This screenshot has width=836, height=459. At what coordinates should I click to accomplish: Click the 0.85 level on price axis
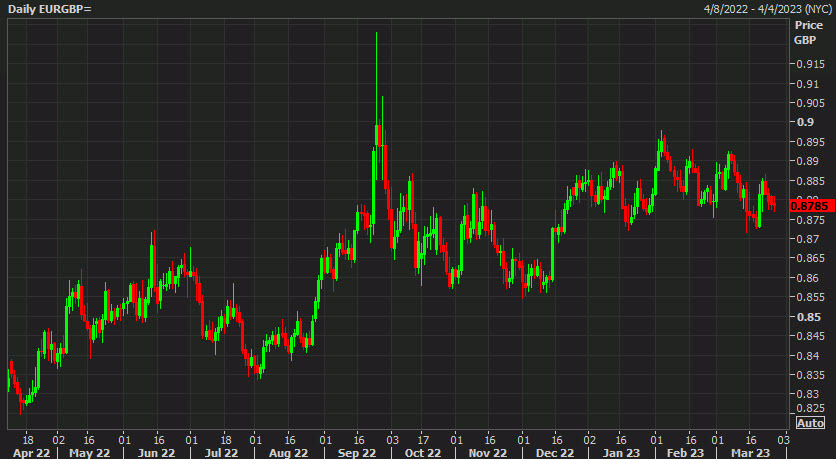[805, 317]
